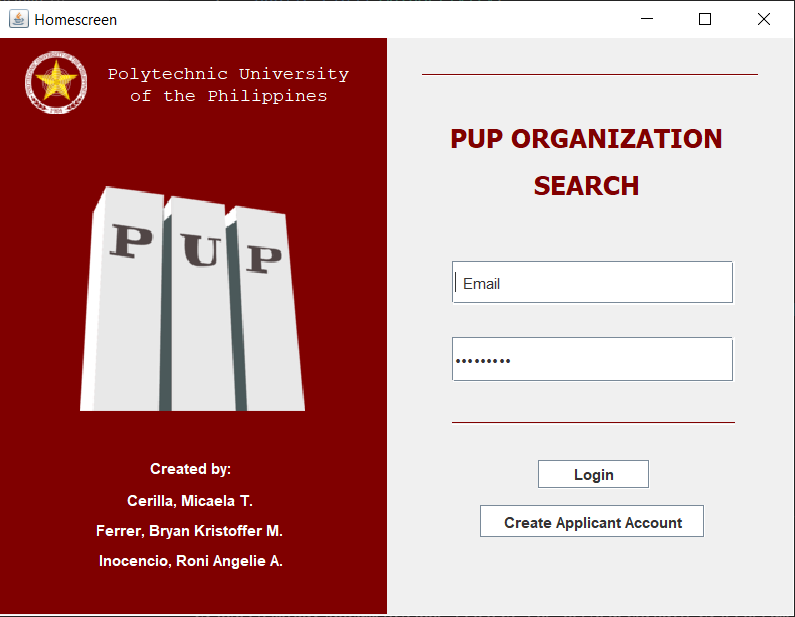Click the Java icon in title bar
The height and width of the screenshot is (617, 795).
point(19,19)
